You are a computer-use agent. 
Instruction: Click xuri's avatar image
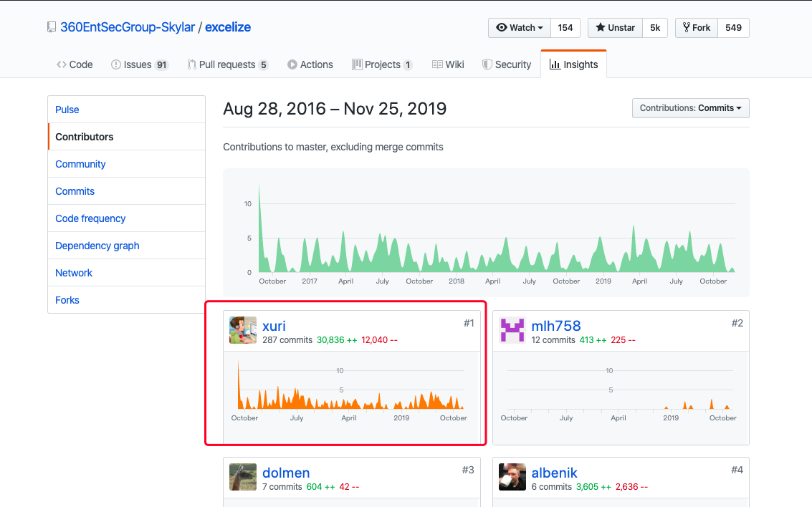243,330
